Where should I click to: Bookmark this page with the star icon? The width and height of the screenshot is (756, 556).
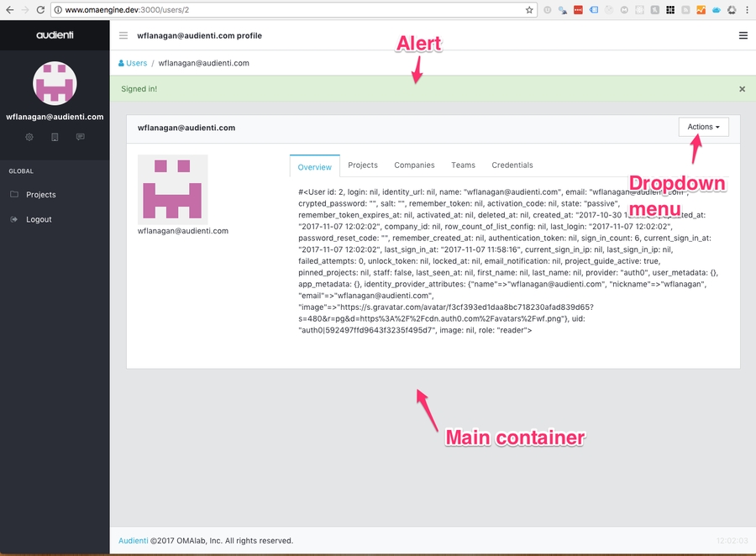coord(529,10)
